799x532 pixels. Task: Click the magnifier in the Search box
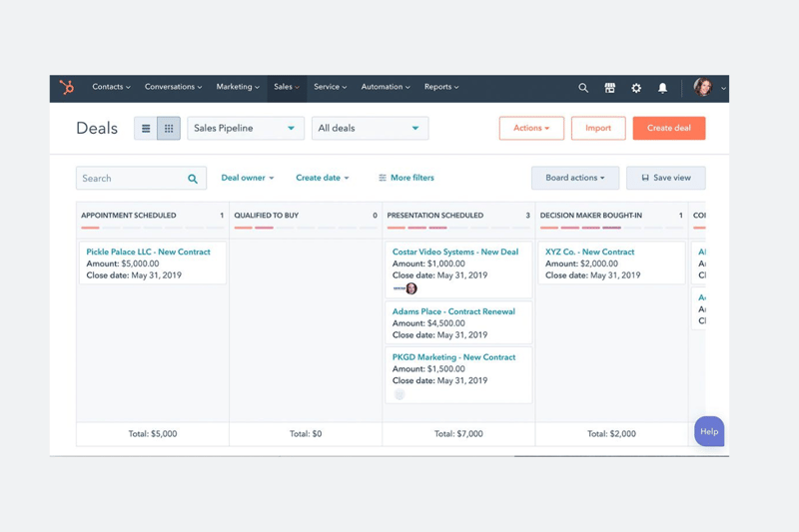[193, 179]
